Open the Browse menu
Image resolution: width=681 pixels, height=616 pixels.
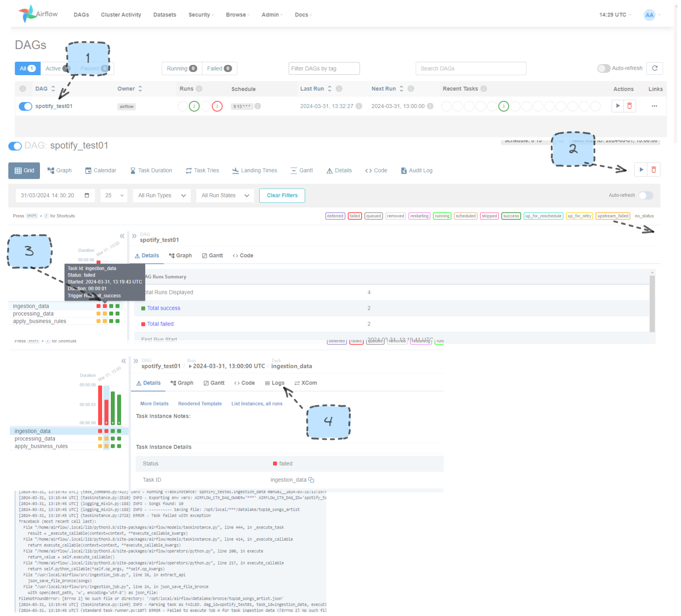236,15
